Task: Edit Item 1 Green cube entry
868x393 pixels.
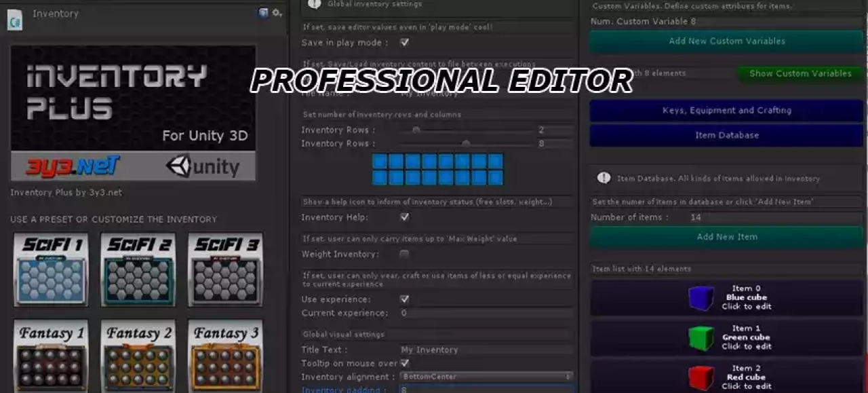Action: point(726,337)
